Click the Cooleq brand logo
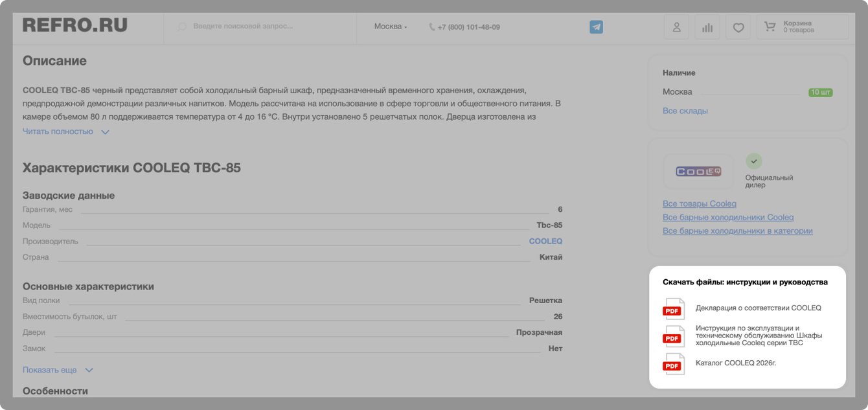This screenshot has height=410, width=868. (698, 172)
